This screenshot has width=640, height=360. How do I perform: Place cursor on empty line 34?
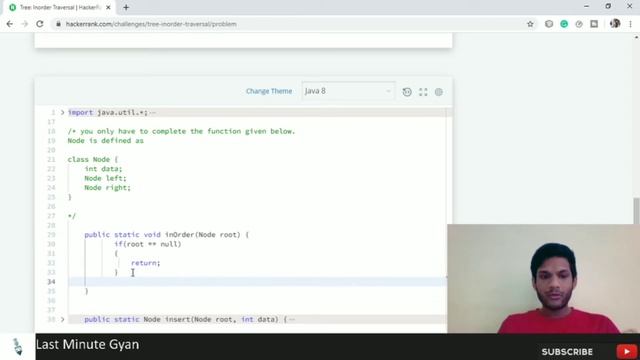click(x=257, y=282)
